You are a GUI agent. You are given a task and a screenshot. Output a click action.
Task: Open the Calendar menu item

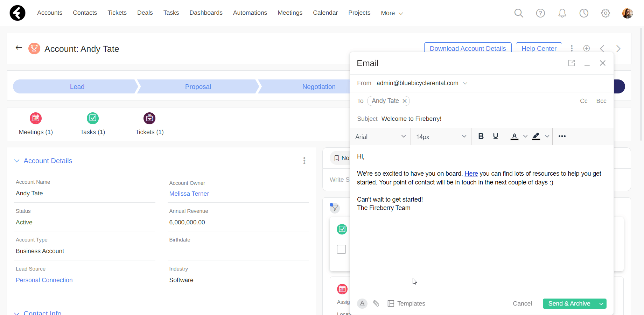(325, 13)
